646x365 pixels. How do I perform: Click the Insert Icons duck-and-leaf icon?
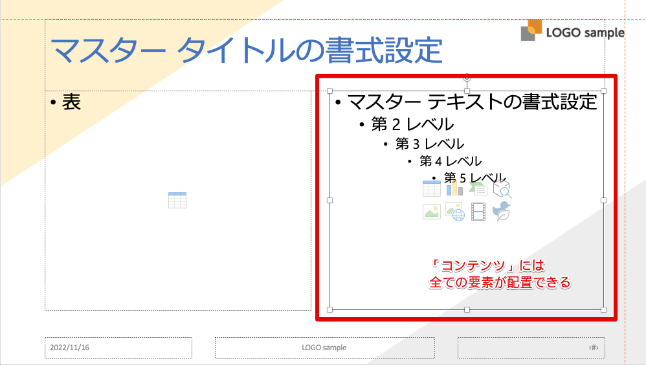(502, 211)
